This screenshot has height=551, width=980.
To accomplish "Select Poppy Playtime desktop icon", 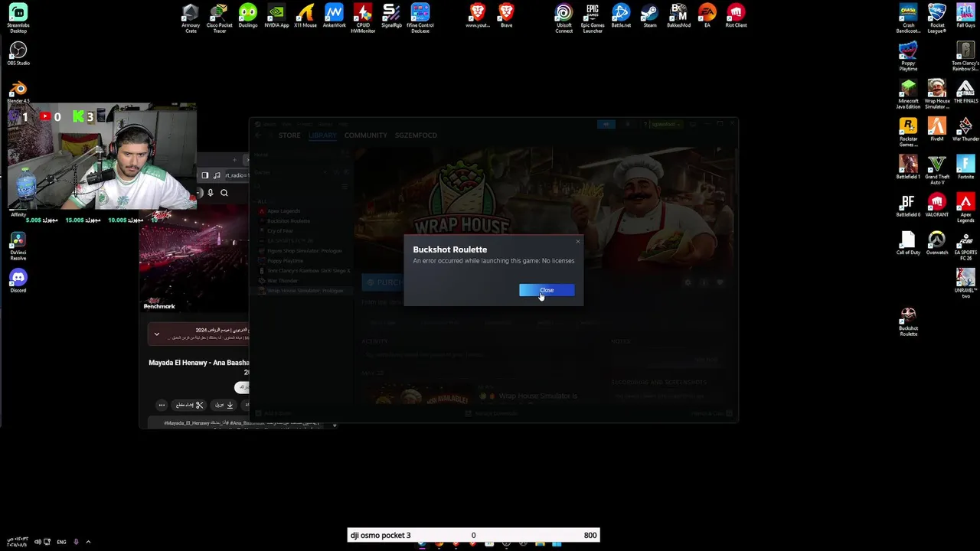I will tap(908, 57).
